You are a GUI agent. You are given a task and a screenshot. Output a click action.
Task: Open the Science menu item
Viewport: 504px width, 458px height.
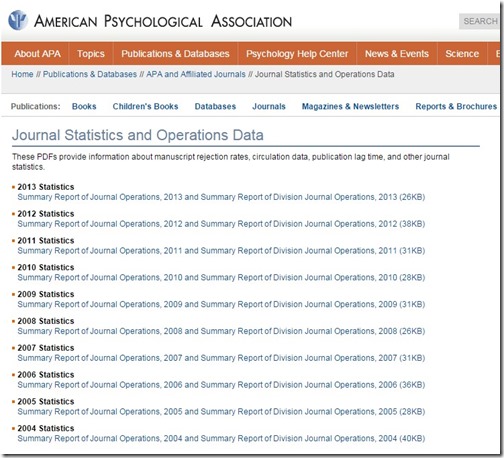click(x=462, y=54)
